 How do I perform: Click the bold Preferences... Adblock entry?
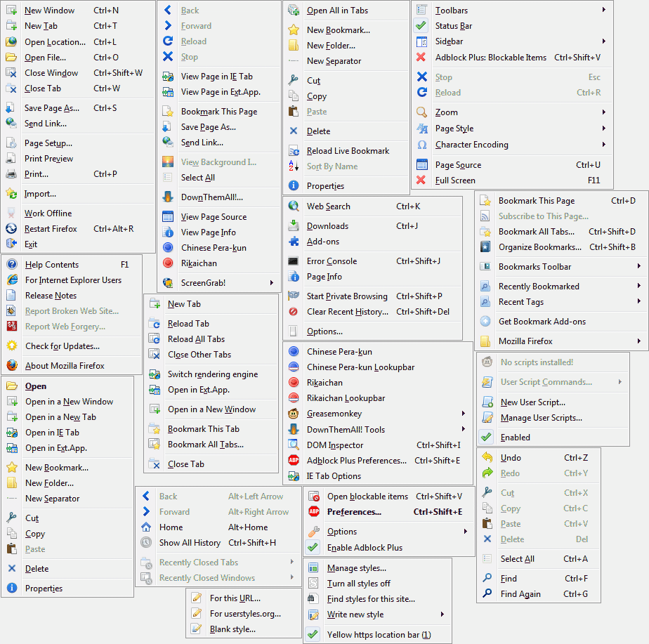(389, 511)
